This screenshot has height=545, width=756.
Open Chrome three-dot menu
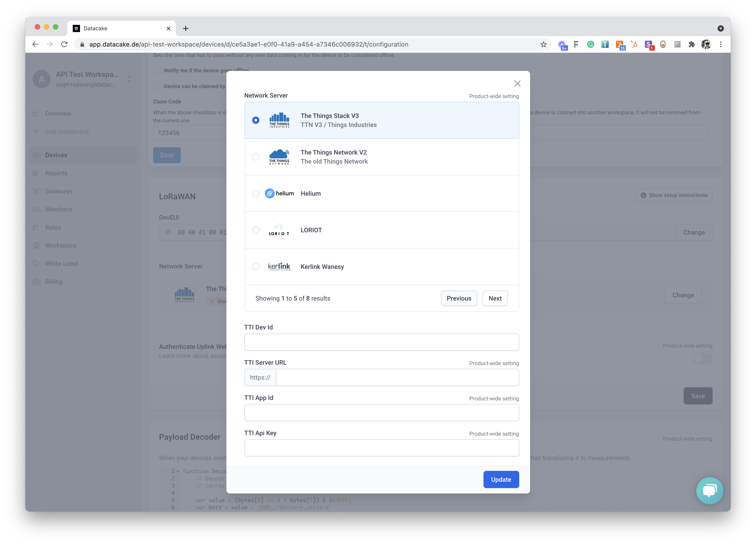click(721, 44)
